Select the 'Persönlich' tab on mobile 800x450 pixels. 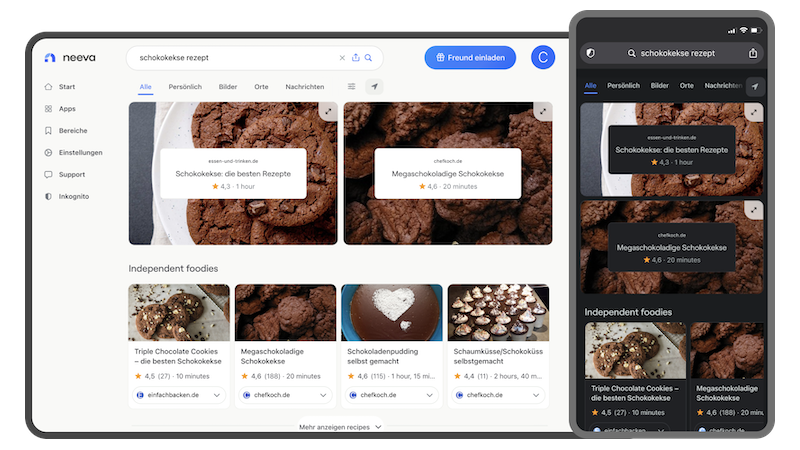(623, 86)
